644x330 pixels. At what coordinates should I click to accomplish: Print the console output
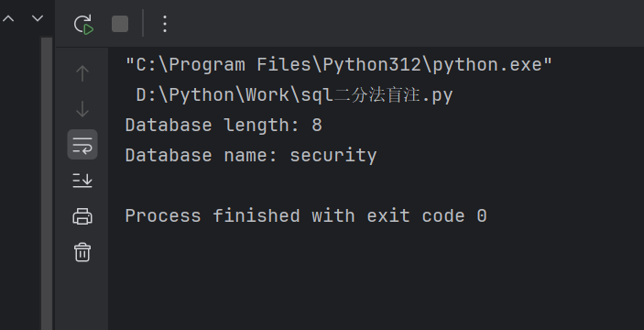[x=82, y=216]
